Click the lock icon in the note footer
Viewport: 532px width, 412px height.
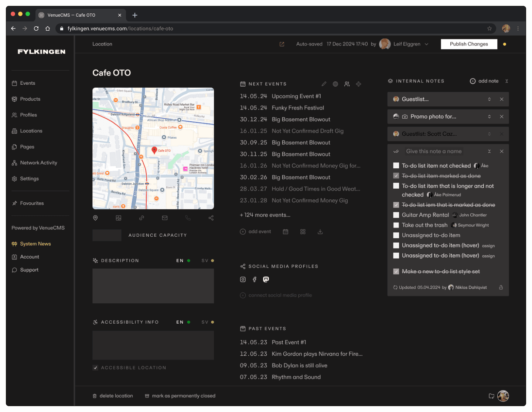tap(501, 287)
